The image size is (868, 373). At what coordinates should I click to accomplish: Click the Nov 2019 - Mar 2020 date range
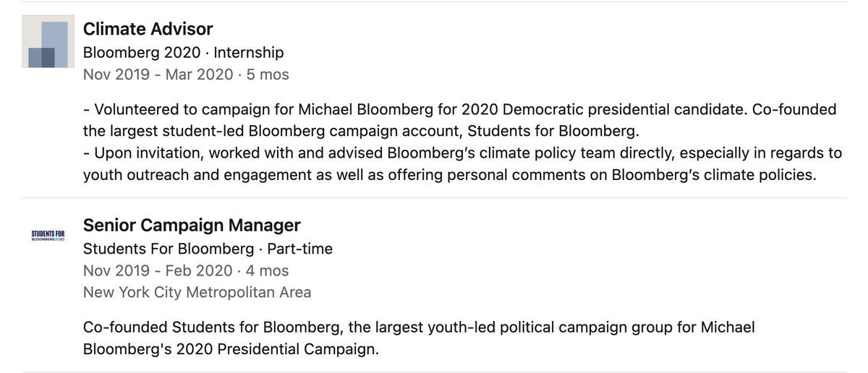[158, 74]
